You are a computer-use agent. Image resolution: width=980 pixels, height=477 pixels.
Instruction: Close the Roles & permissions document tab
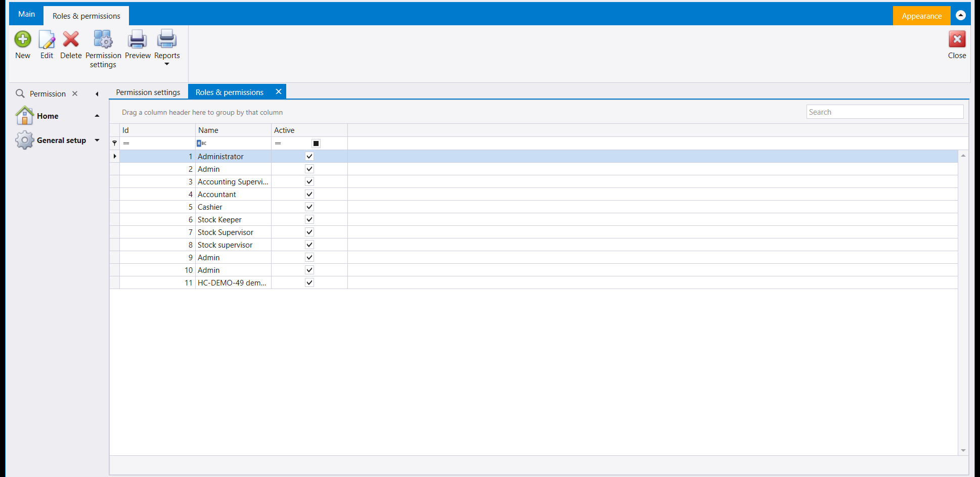pos(279,91)
